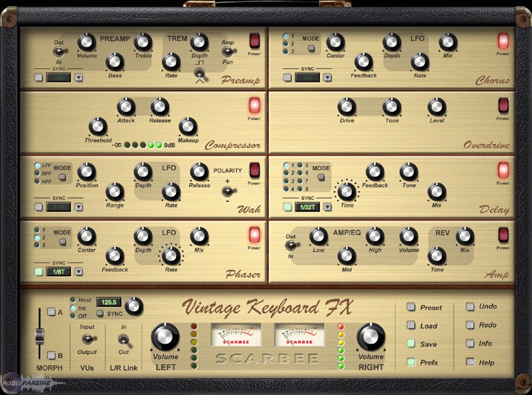The image size is (532, 395).
Task: Click the Chorus Mix knob
Action: coord(448,42)
